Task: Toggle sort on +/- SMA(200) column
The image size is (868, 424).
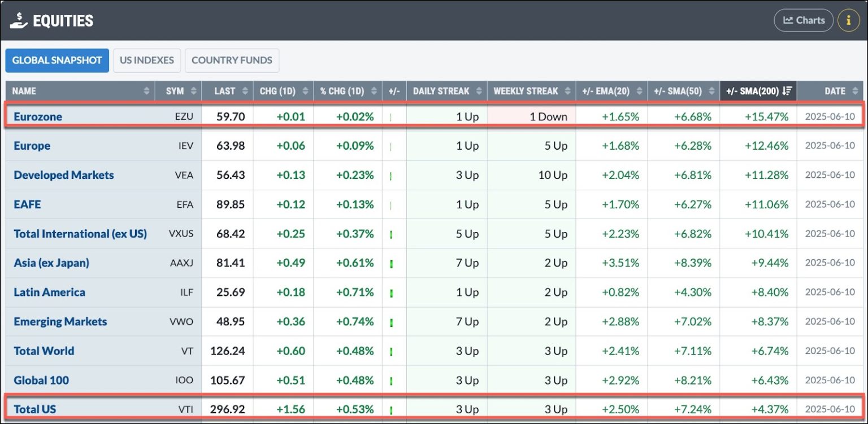Action: [758, 91]
